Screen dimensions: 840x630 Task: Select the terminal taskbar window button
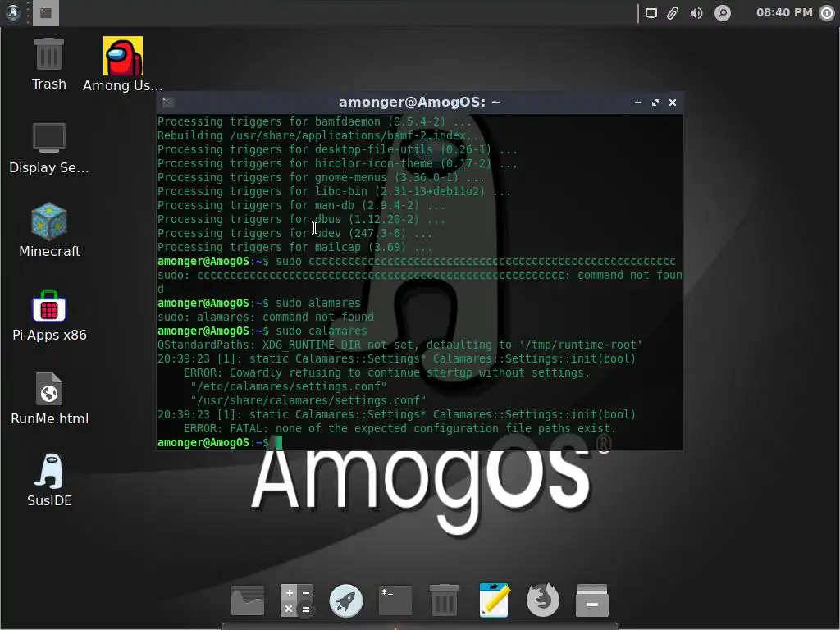click(46, 13)
